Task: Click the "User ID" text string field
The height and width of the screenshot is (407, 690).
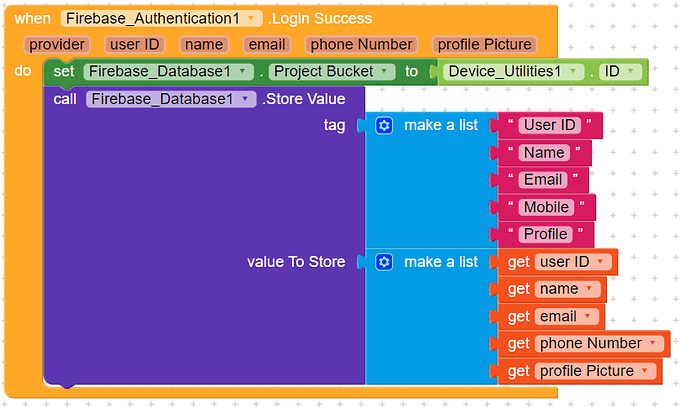Action: click(550, 126)
